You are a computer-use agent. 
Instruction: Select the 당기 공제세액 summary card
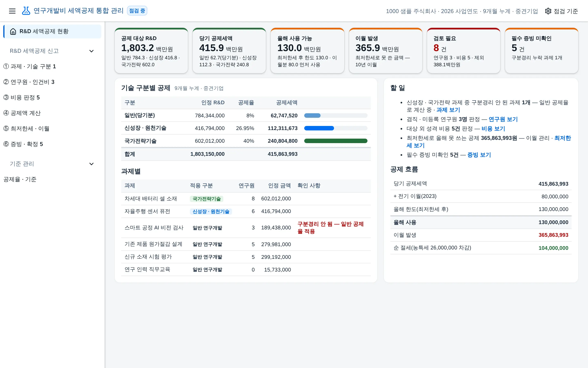click(229, 51)
